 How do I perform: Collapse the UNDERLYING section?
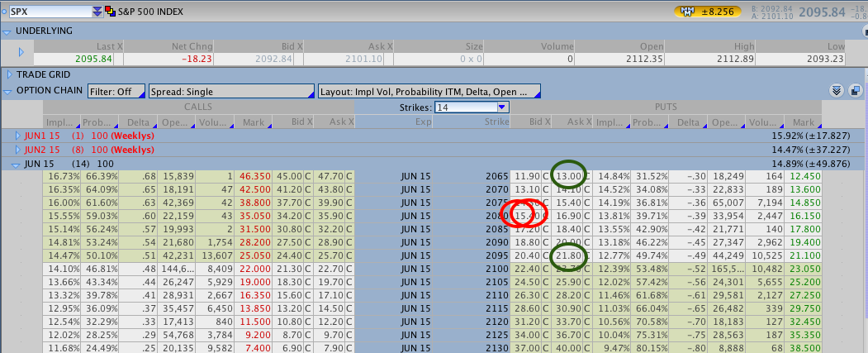tap(7, 31)
